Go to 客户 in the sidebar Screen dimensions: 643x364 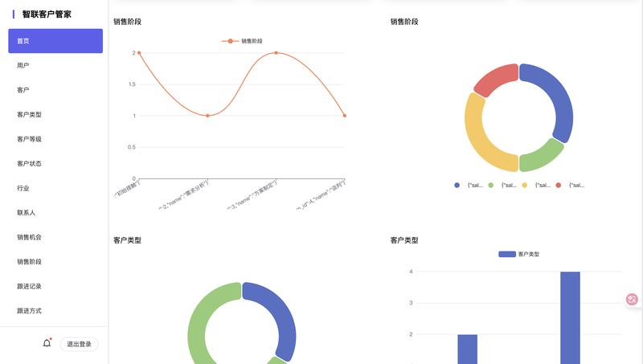pos(55,90)
